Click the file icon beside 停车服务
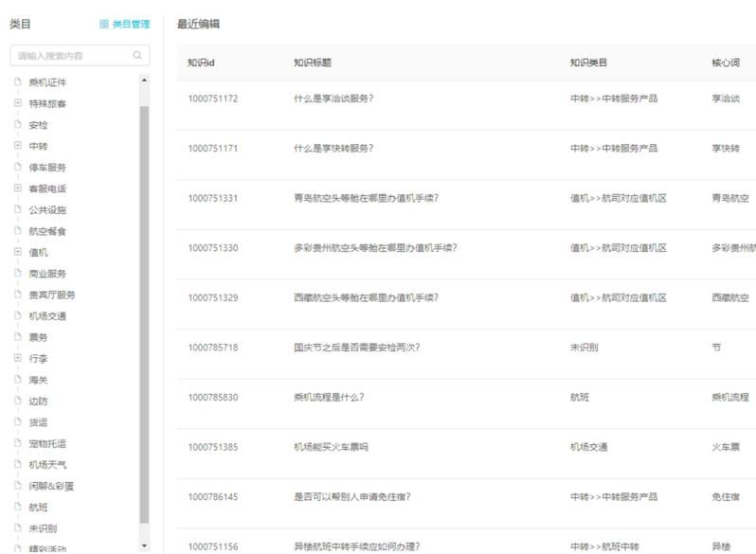The width and height of the screenshot is (756, 554). [17, 167]
